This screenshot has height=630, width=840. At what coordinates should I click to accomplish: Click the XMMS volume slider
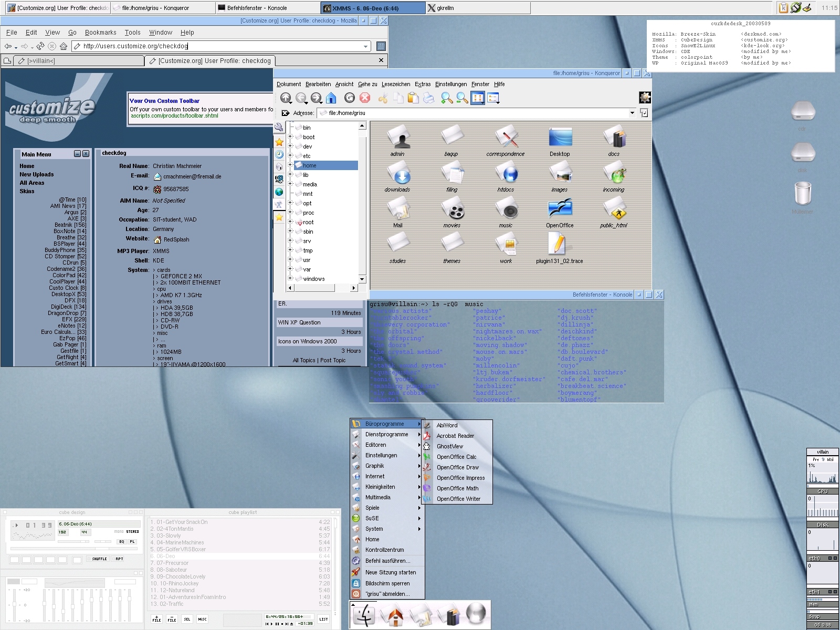pos(73,541)
